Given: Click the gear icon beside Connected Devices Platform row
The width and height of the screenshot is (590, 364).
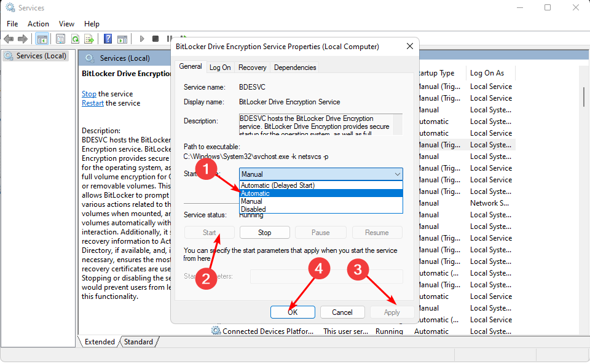Looking at the screenshot, I should click(x=216, y=331).
